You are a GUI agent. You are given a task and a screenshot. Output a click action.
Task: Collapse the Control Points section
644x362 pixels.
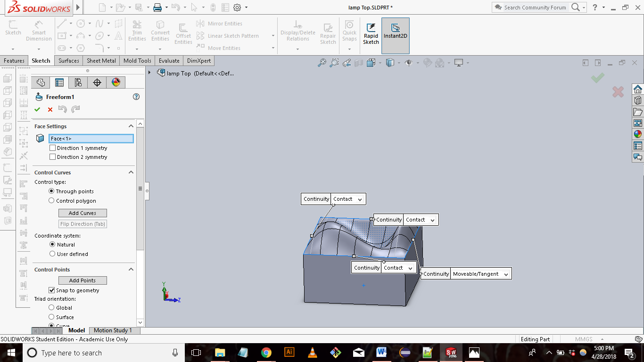[x=131, y=270]
